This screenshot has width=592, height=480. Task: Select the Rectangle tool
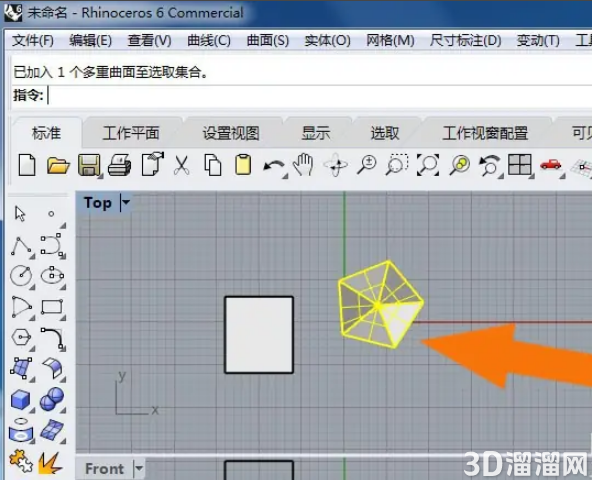pos(52,307)
